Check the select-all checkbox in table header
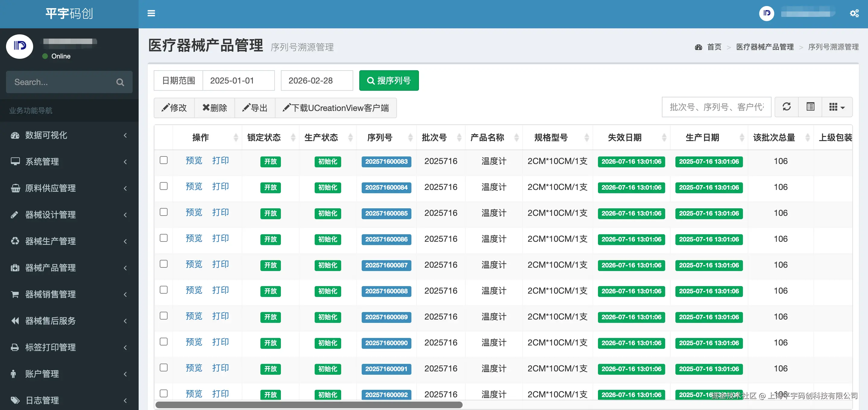This screenshot has width=868, height=410. pyautogui.click(x=163, y=137)
